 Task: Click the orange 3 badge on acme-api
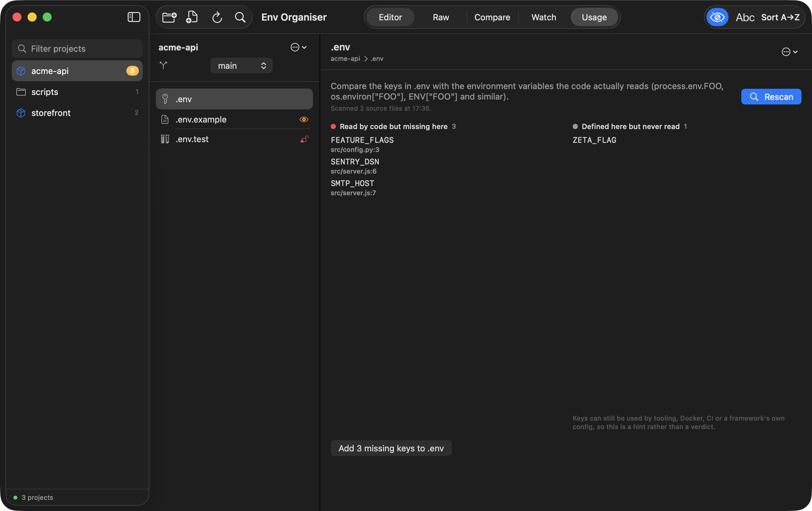coord(132,71)
